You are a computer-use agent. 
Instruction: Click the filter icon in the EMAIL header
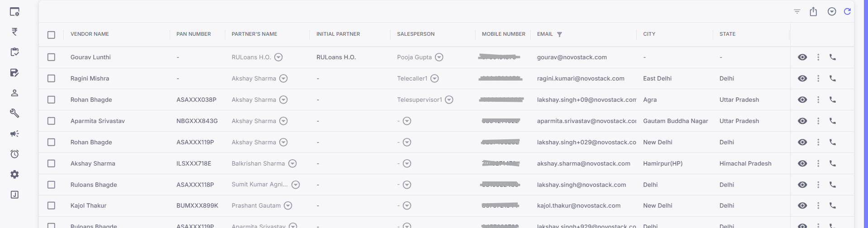click(559, 34)
